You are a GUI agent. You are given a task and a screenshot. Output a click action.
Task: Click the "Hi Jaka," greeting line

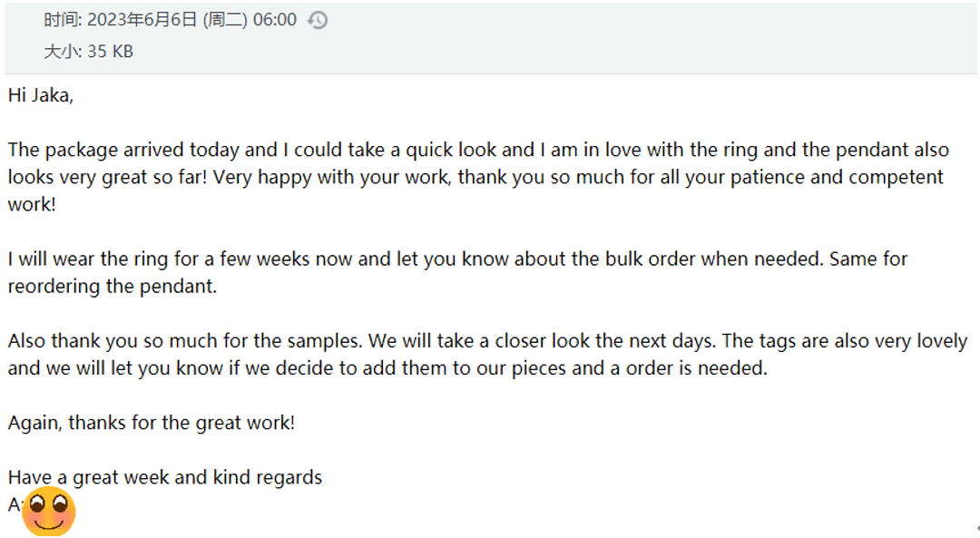pos(41,95)
